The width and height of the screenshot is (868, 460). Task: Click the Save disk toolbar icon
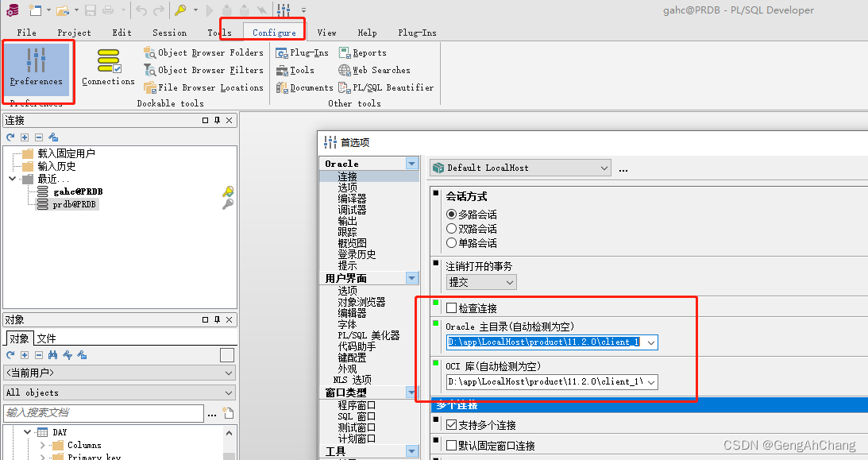pos(91,10)
